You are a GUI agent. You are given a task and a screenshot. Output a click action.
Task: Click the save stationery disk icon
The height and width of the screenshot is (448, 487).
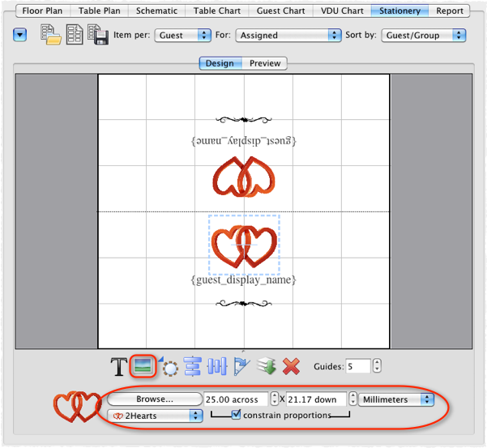pyautogui.click(x=97, y=36)
